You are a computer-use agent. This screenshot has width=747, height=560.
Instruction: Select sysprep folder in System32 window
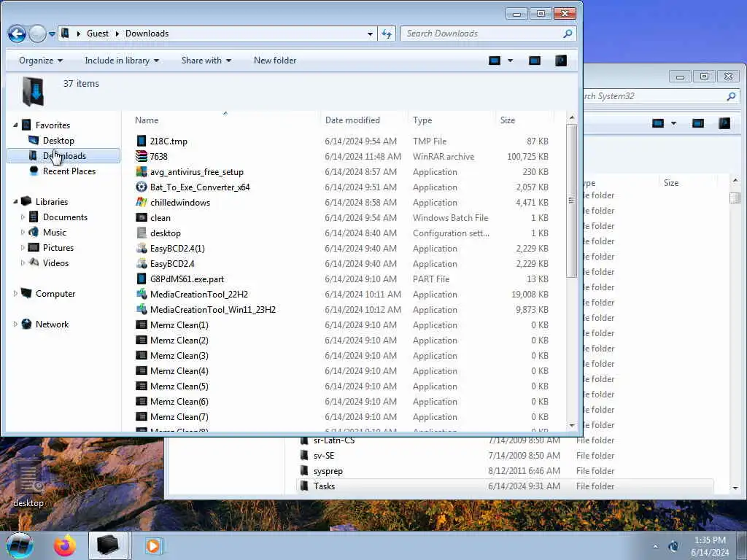pos(328,471)
